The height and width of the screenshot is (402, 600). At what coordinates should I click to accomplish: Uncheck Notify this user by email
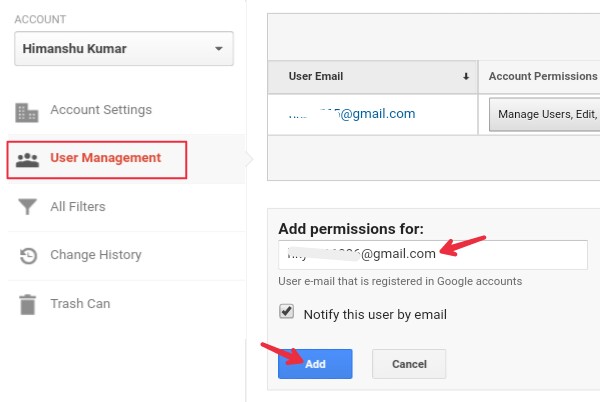click(x=286, y=311)
